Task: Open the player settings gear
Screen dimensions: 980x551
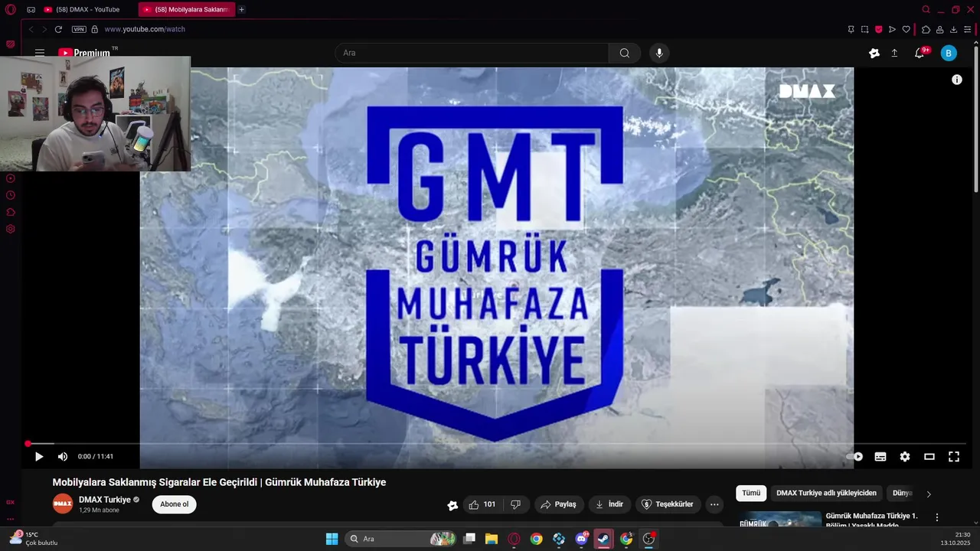Action: [905, 457]
